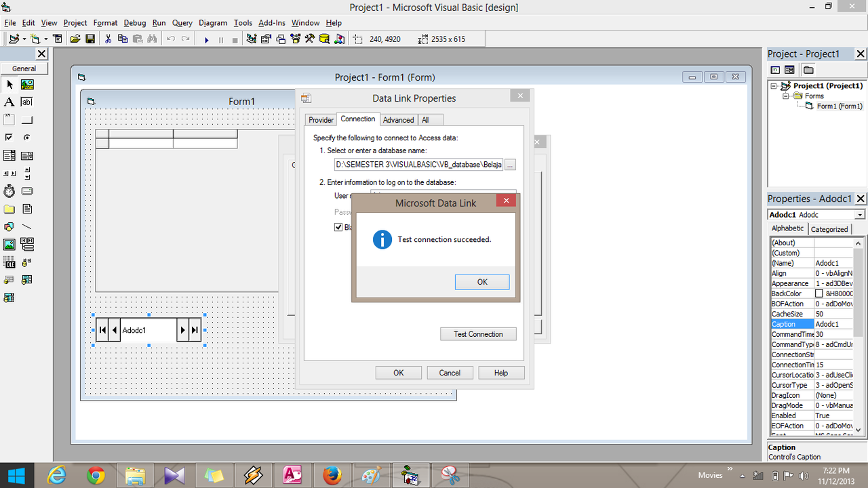Select the Frame tool in the toolbox
868x488 pixels.
[9, 120]
